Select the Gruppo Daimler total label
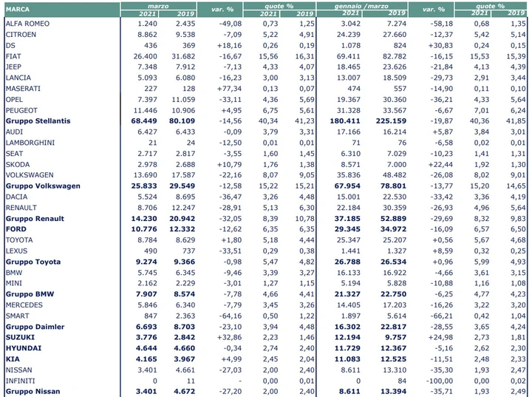 35,327
